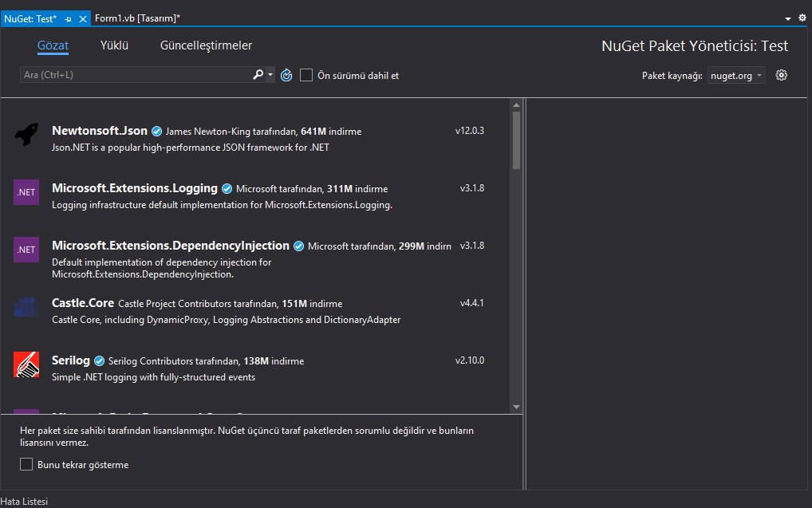Click description 'Json.NET is a popular high-performance JSON framework'
The height and width of the screenshot is (508, 812).
191,148
